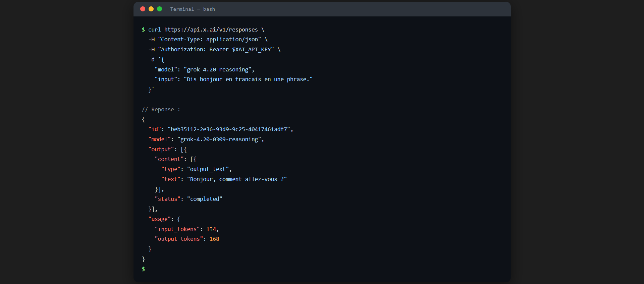Image resolution: width=644 pixels, height=284 pixels.
Task: Click the "type" key
Action: 171,169
